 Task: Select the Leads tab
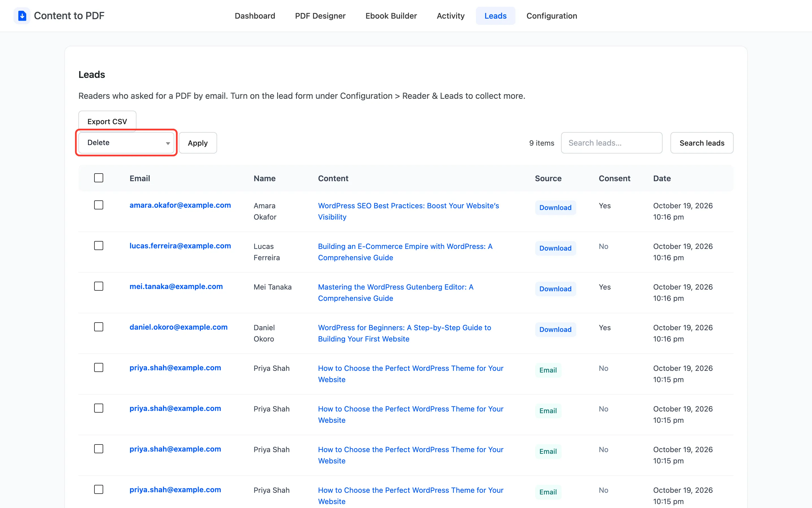click(495, 16)
